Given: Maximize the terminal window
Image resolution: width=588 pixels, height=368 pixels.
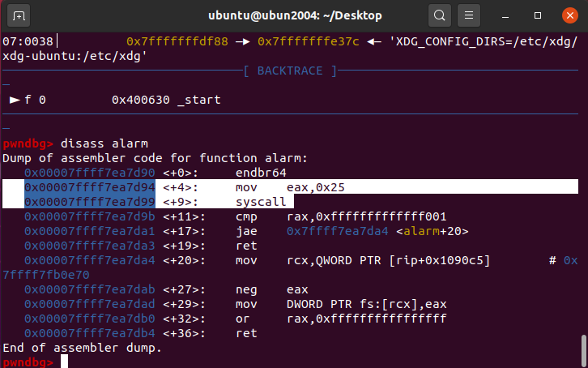Looking at the screenshot, I should click(537, 15).
